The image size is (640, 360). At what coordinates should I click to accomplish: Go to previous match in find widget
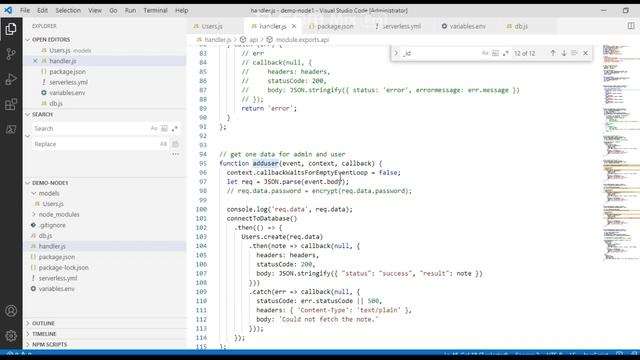pyautogui.click(x=553, y=53)
